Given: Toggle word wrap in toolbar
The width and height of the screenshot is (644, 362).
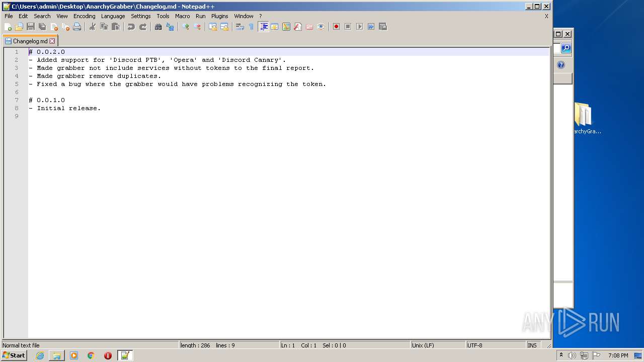Looking at the screenshot, I should [x=240, y=27].
